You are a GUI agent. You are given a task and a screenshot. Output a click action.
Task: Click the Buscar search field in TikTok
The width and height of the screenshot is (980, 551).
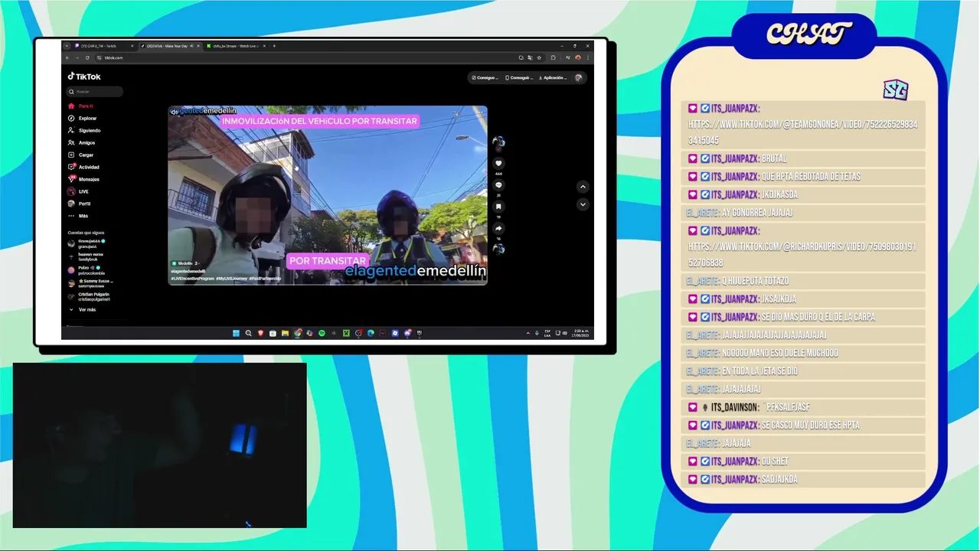95,92
